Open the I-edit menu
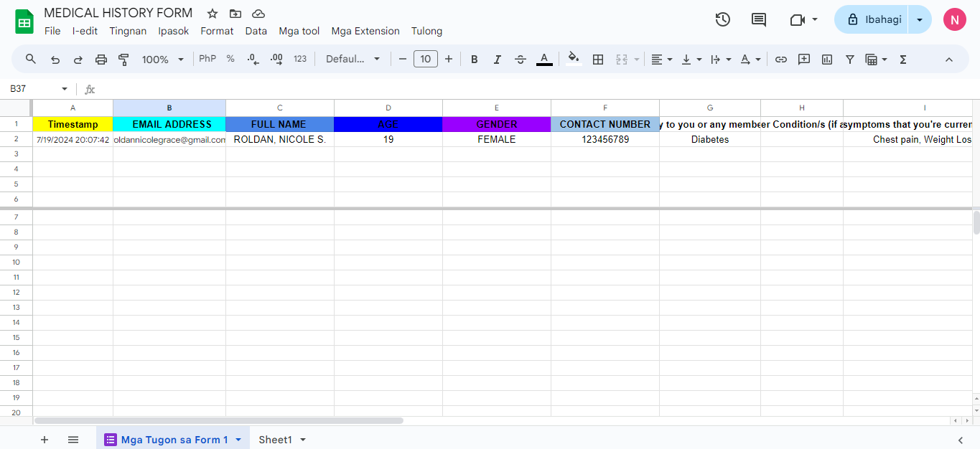This screenshot has height=449, width=980. point(85,31)
